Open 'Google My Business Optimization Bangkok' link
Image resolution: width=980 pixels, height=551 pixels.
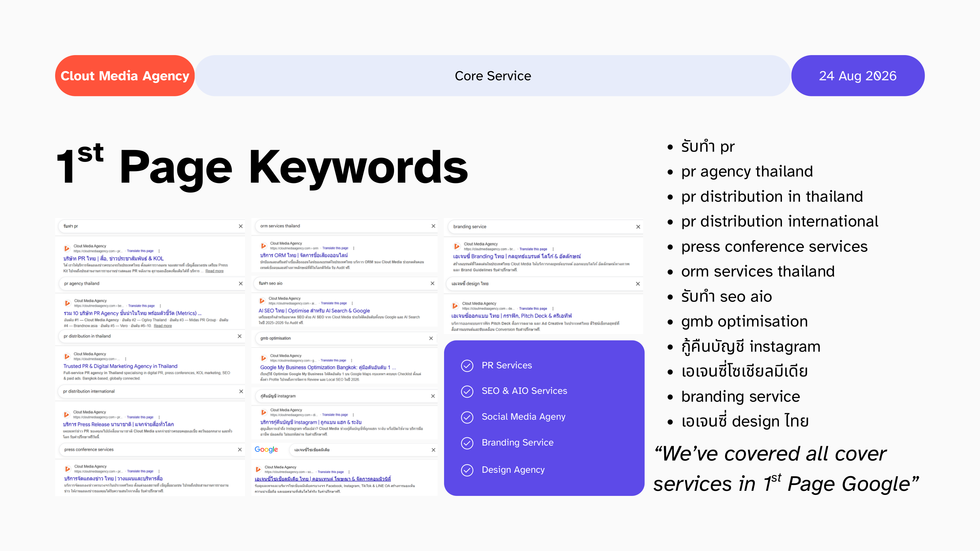coord(328,367)
